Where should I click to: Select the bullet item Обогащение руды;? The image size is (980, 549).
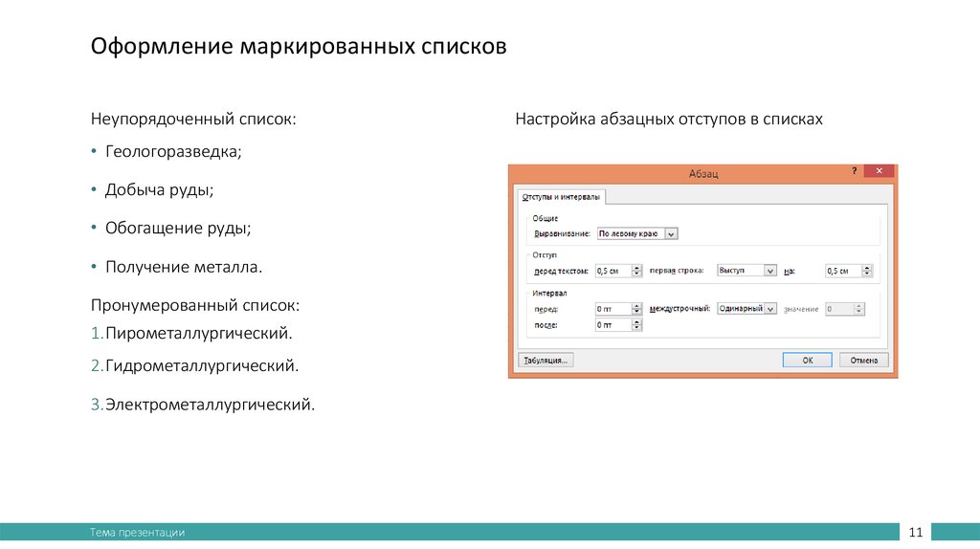[178, 228]
